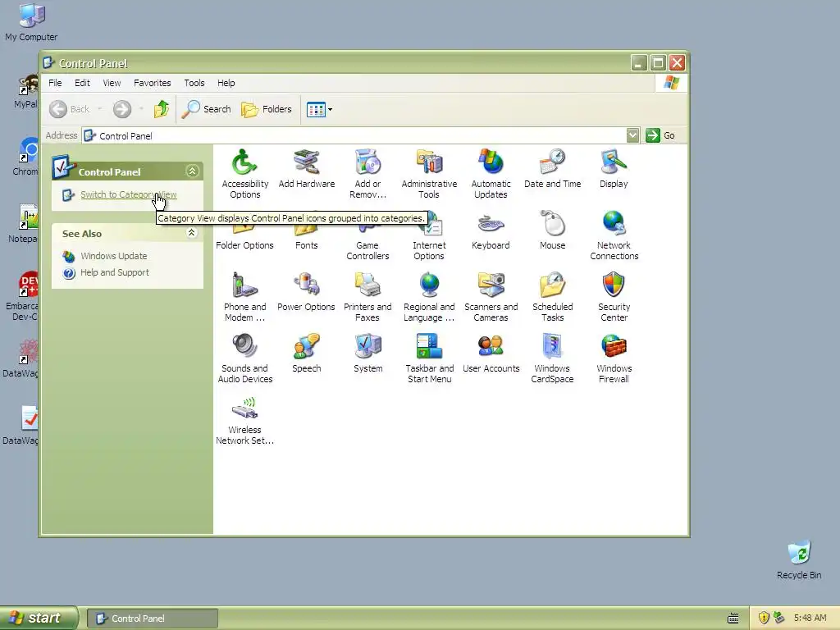The width and height of the screenshot is (840, 630).
Task: Open Wireless Network Setup Wizard
Action: 244,420
